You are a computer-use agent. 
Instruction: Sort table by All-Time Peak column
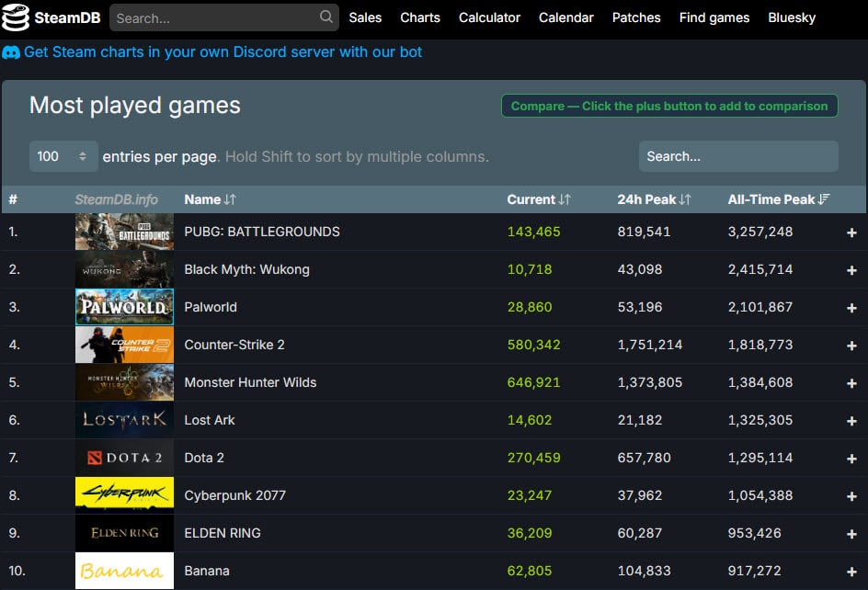(x=778, y=199)
